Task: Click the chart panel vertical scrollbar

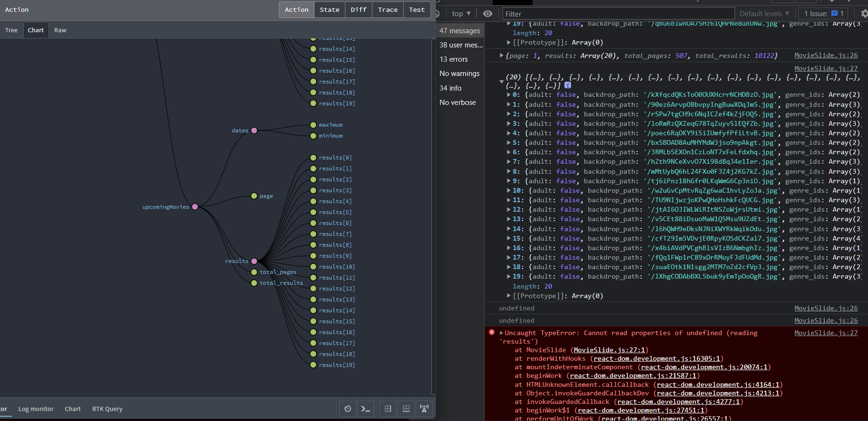Action: point(433,216)
